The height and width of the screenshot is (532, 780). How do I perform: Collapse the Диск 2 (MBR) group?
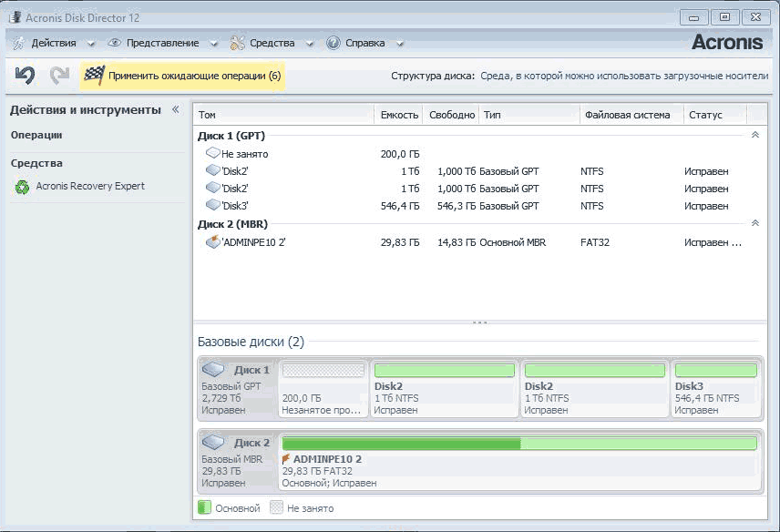pos(755,224)
